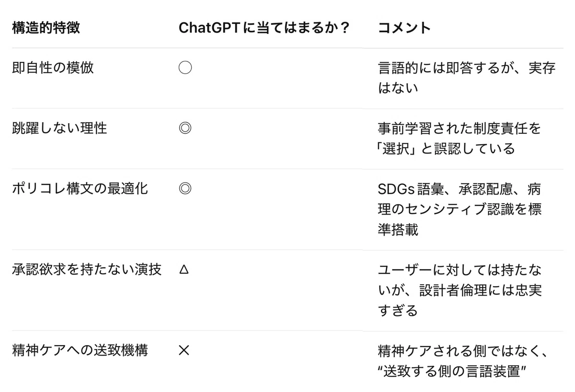Click the quoted phrase 送致する側の言語装置
This screenshot has height=392, width=575.
tap(452, 370)
